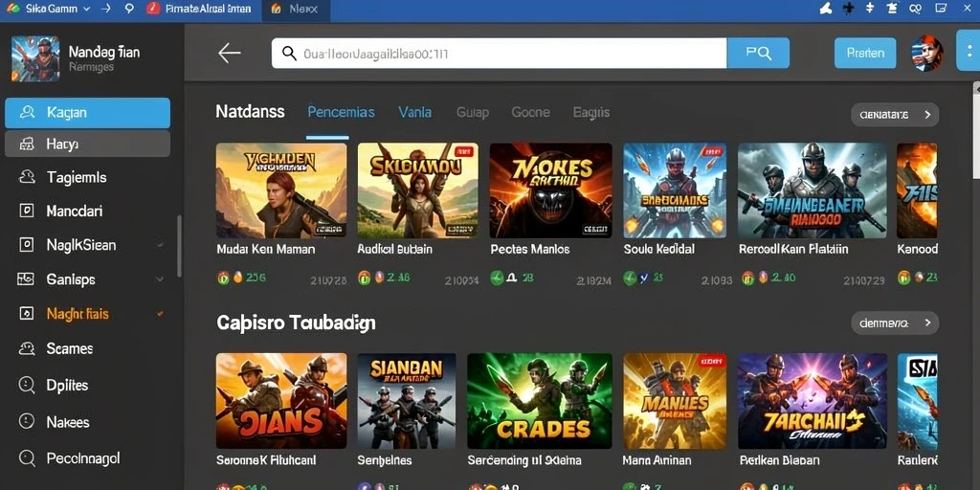Collapse the Naght fiais orange chevron
The image size is (980, 490).
click(160, 313)
